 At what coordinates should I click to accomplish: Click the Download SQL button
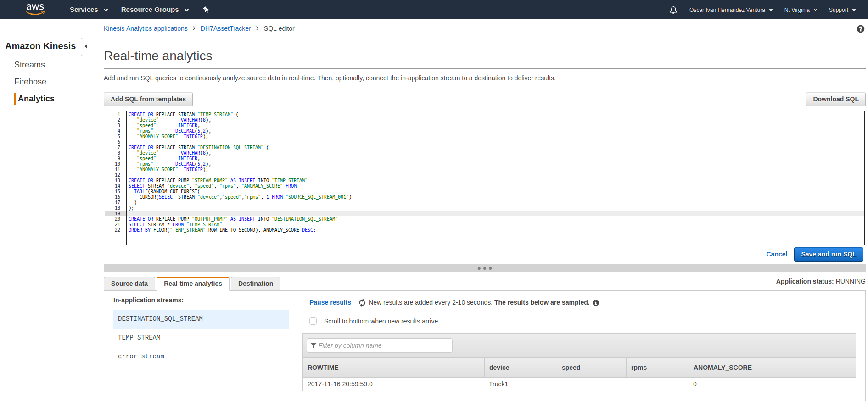point(835,99)
